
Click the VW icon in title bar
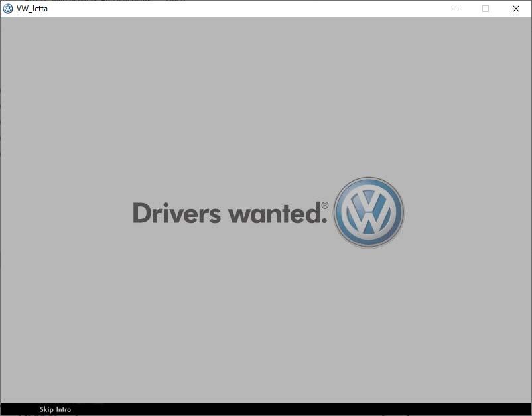[x=8, y=9]
